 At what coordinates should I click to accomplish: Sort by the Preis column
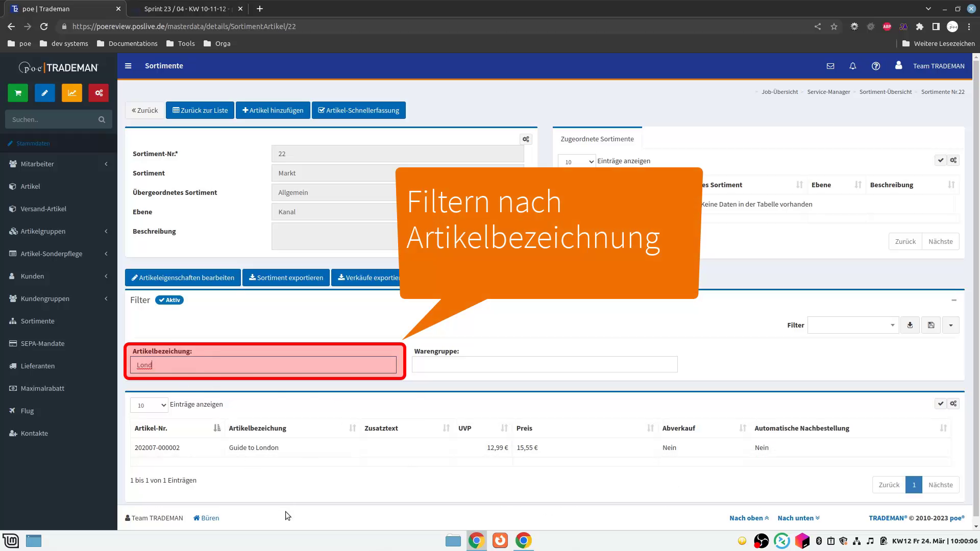pos(585,428)
